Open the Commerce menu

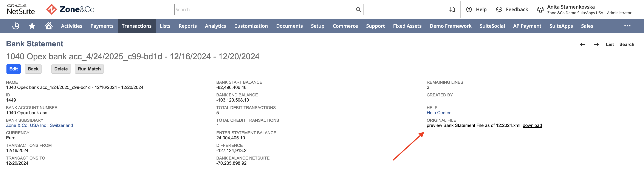pyautogui.click(x=345, y=26)
